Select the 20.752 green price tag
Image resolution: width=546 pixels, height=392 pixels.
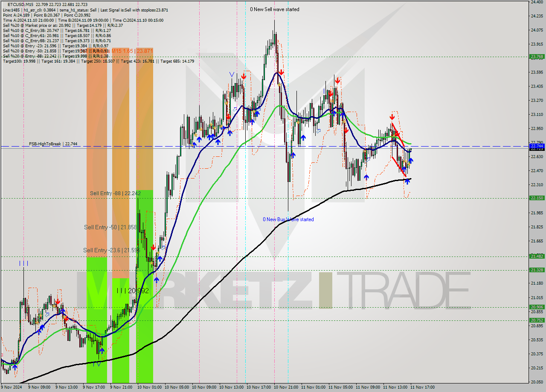(x=537, y=320)
